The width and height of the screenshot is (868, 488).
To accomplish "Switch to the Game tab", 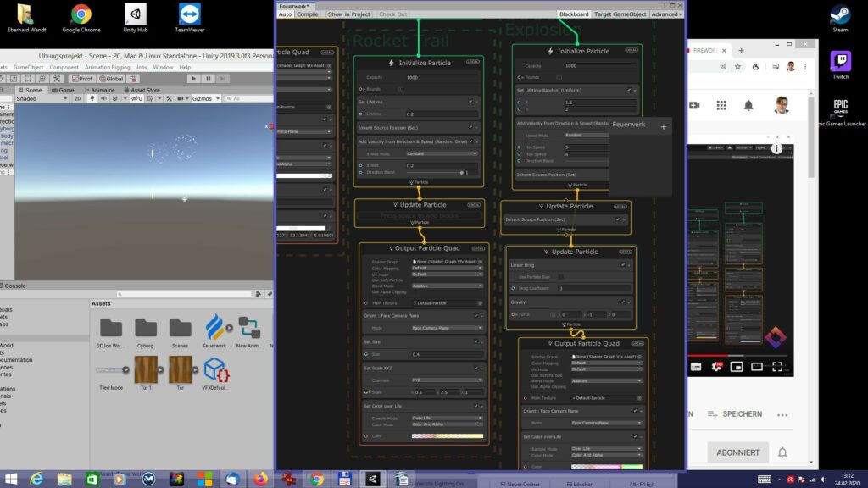I will point(64,90).
